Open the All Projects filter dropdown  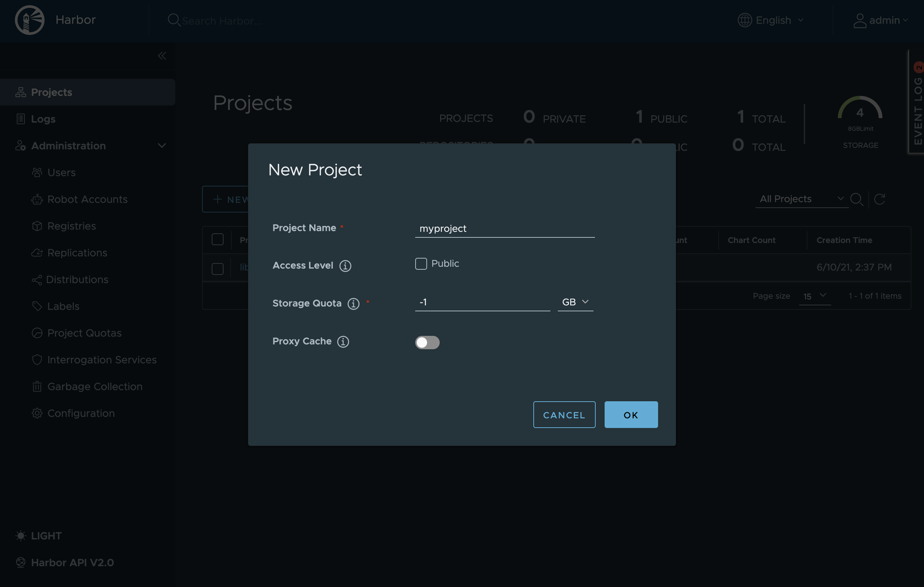point(801,198)
